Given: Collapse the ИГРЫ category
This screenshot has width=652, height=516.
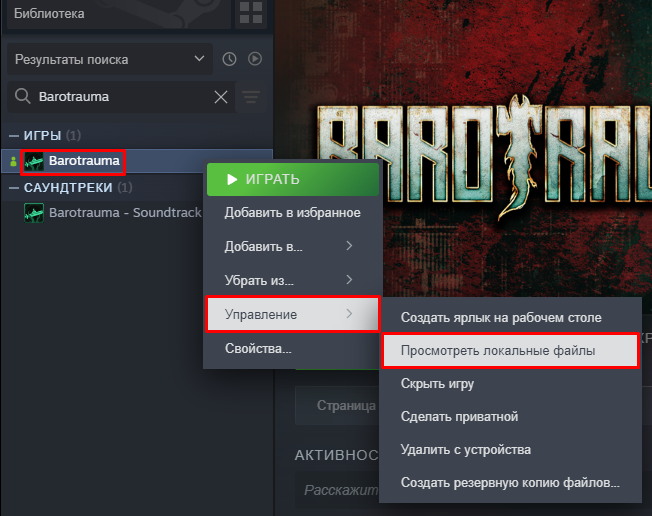Looking at the screenshot, I should coord(14,136).
